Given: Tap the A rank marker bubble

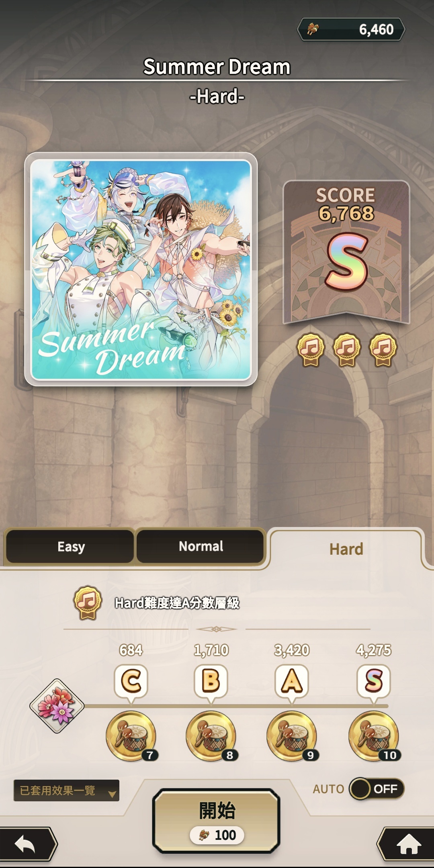Looking at the screenshot, I should 292,682.
